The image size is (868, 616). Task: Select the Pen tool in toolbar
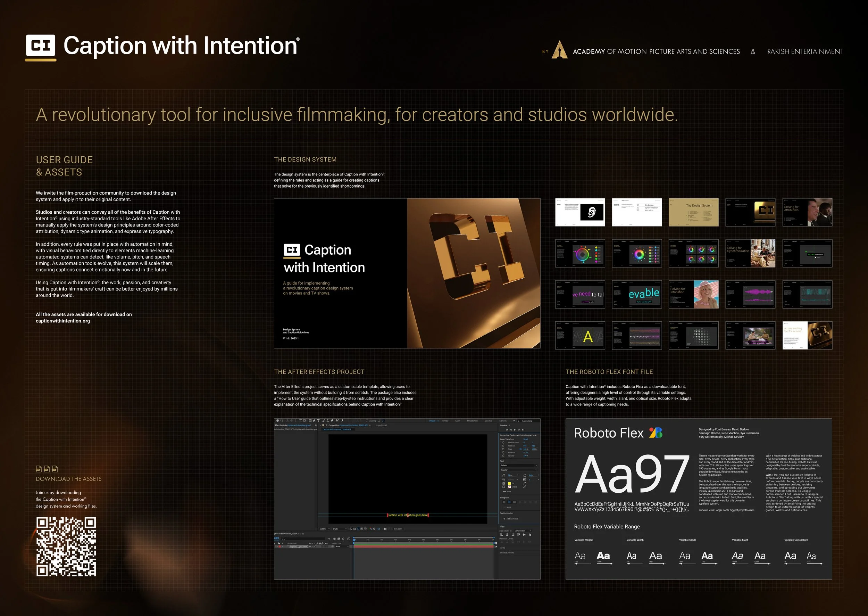(314, 421)
